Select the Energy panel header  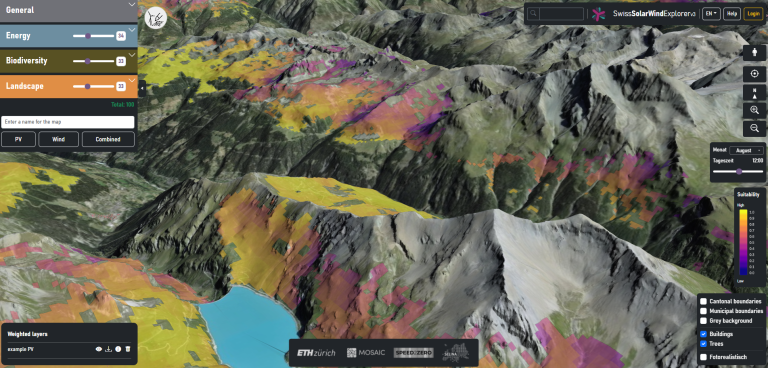pos(69,36)
